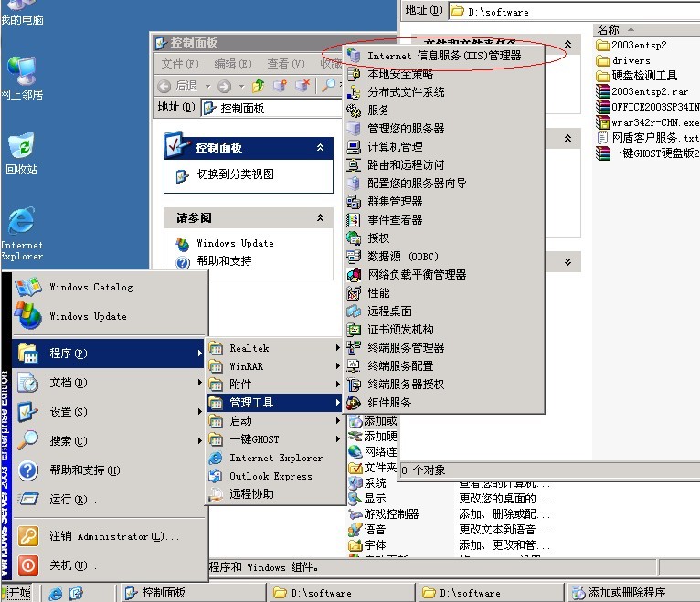The width and height of the screenshot is (700, 602).
Task: Expand the WinRAR program group
Action: [x=274, y=366]
